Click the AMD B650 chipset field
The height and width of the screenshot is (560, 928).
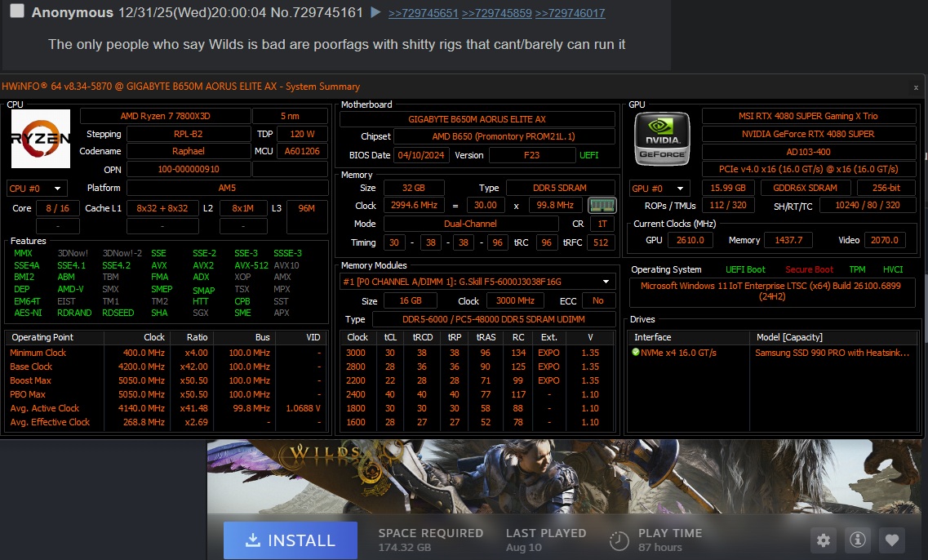pyautogui.click(x=504, y=136)
